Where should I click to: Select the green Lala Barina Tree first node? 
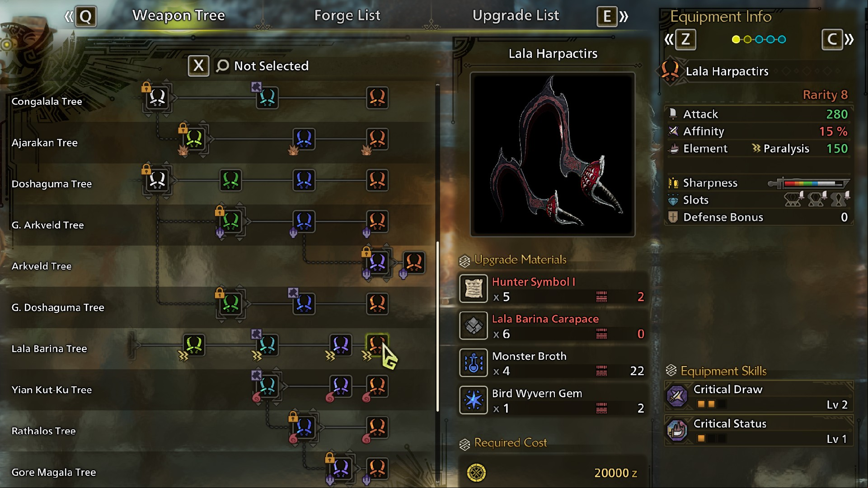coord(194,345)
